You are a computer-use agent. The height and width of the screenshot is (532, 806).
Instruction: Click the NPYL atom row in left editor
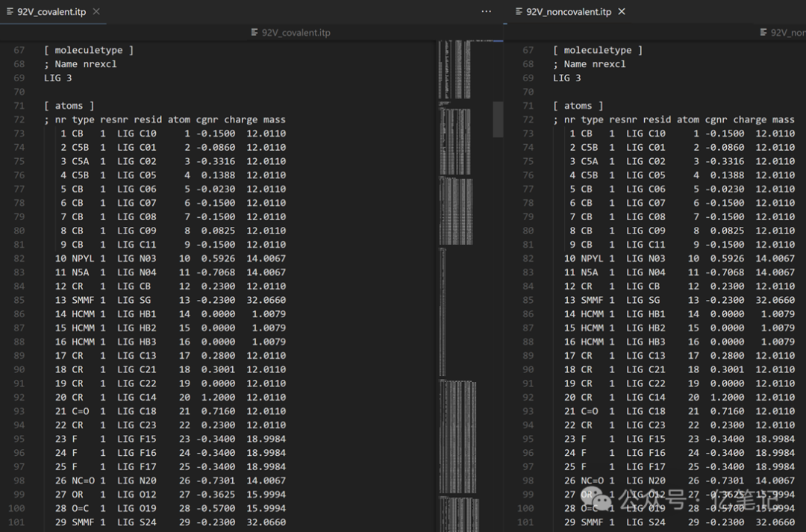pos(170,258)
